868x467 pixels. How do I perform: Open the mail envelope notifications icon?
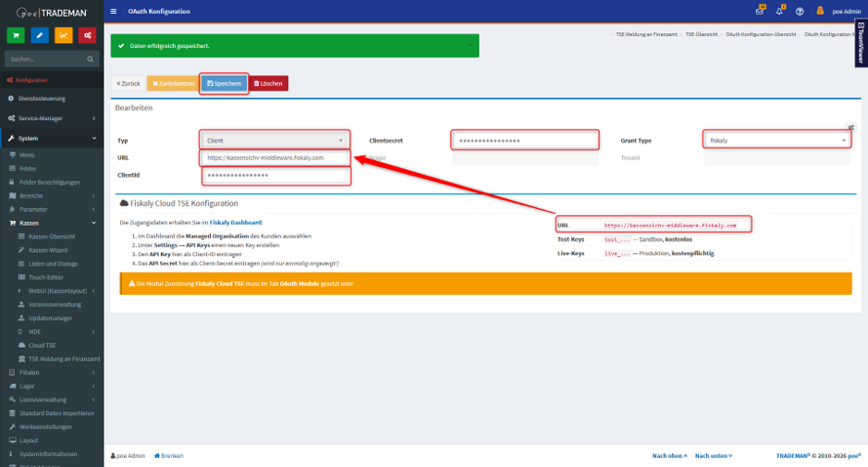760,11
